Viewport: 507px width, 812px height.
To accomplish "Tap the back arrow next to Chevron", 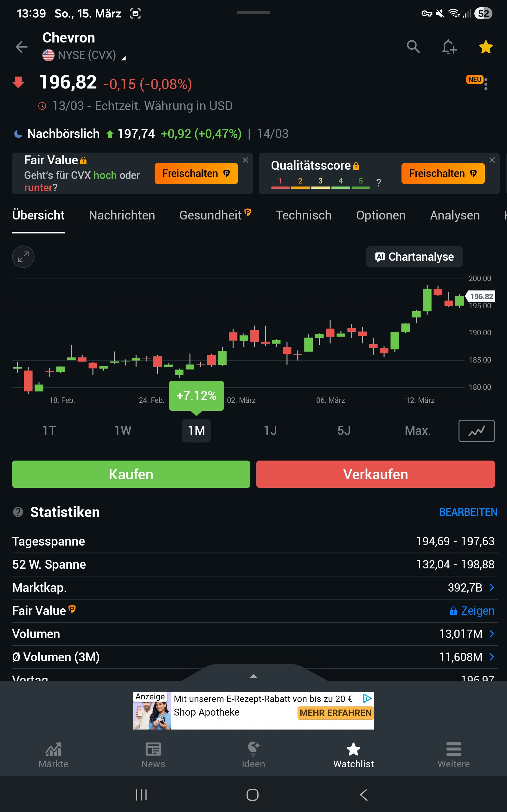I will [22, 47].
